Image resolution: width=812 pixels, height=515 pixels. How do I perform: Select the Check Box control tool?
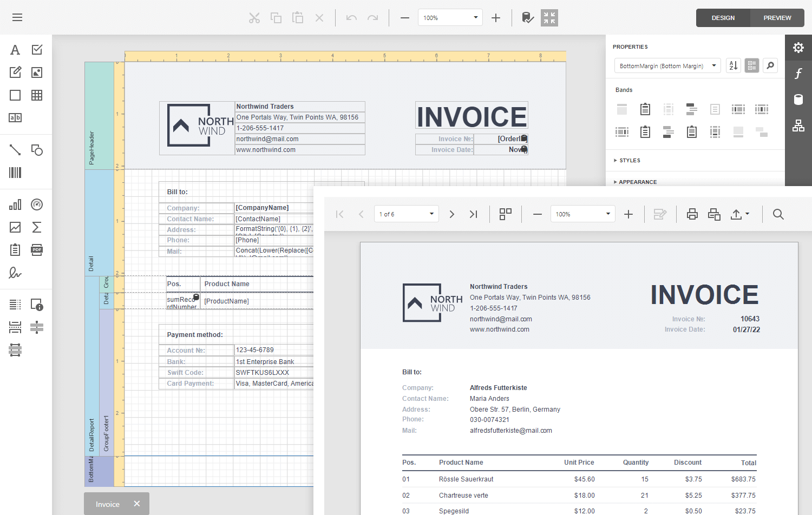point(37,50)
